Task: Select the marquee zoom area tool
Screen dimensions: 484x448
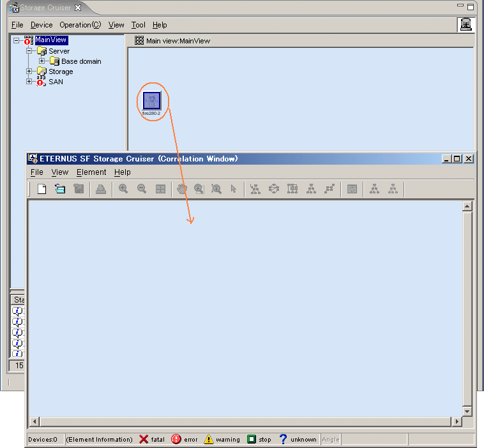Action: pos(199,189)
